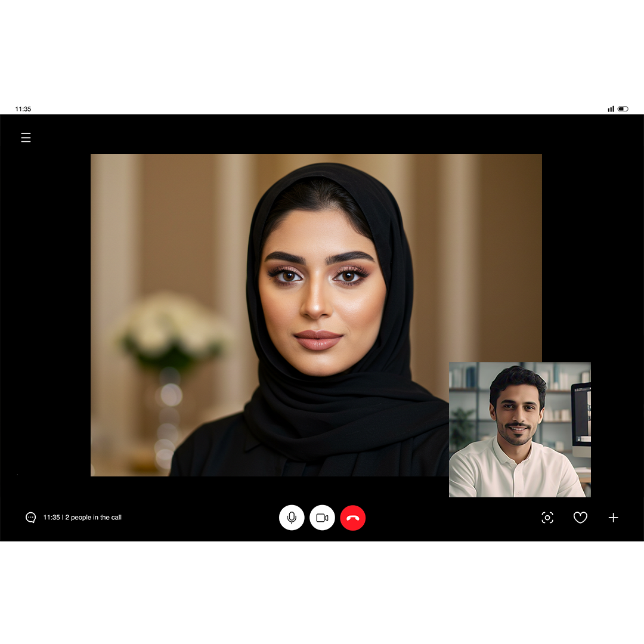Image resolution: width=644 pixels, height=644 pixels.
Task: Open the hamburger menu
Action: 26,138
